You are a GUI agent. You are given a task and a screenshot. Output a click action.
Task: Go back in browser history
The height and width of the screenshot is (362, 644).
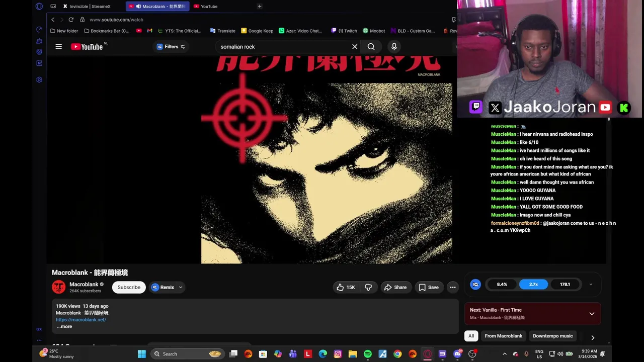point(53,20)
